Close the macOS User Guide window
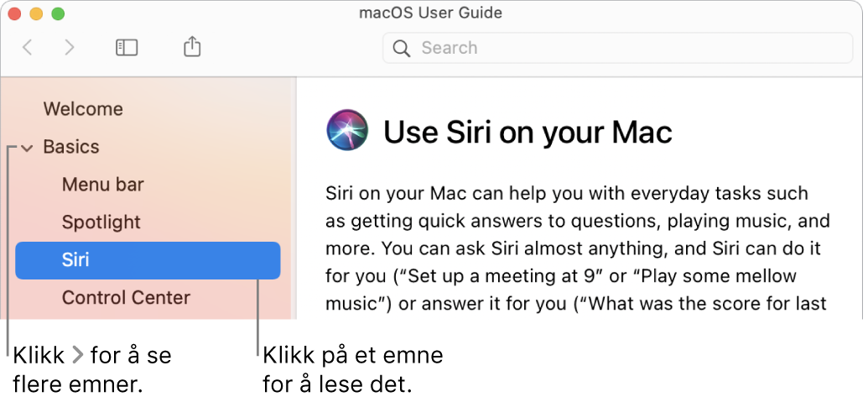The image size is (868, 402). point(14,13)
